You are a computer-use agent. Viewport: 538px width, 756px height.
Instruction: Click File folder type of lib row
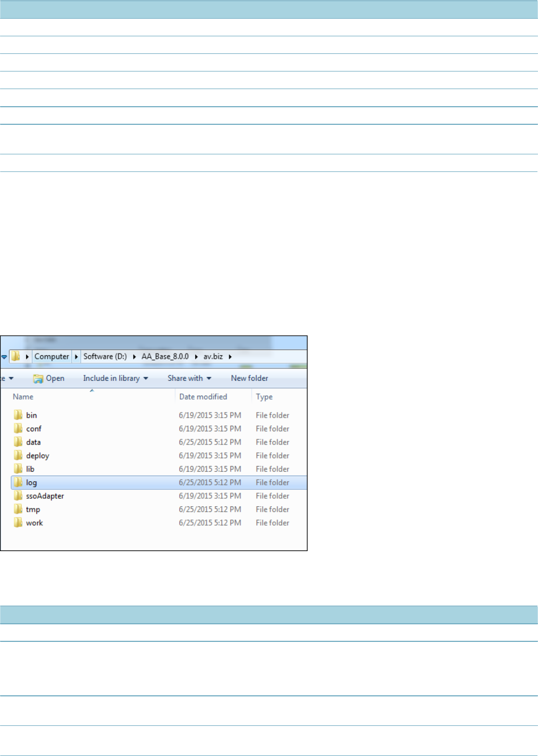pos(272,469)
